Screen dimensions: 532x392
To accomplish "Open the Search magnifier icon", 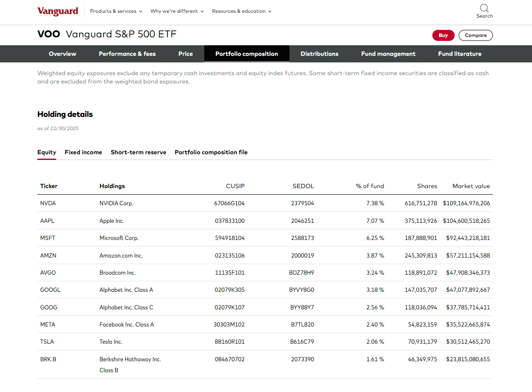I will click(484, 8).
